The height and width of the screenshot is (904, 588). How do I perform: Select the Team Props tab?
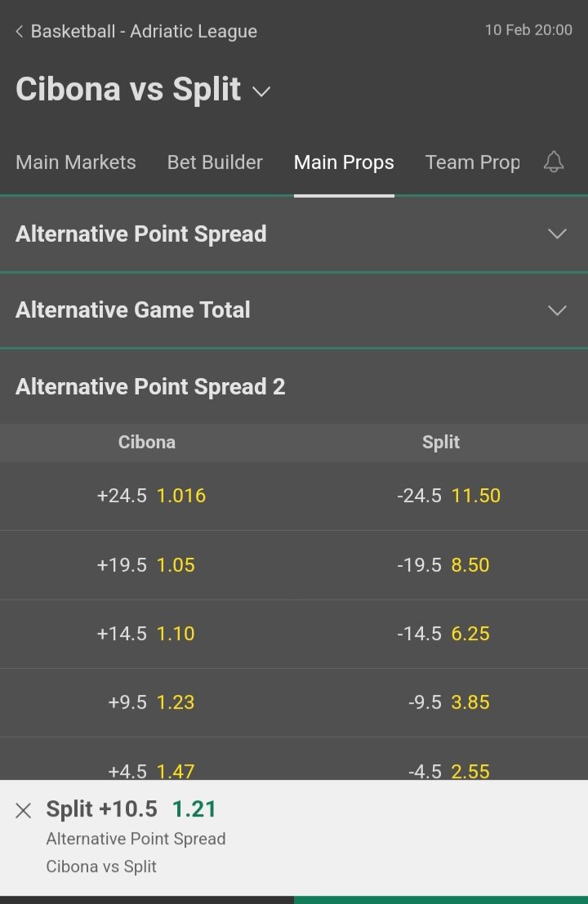[473, 163]
